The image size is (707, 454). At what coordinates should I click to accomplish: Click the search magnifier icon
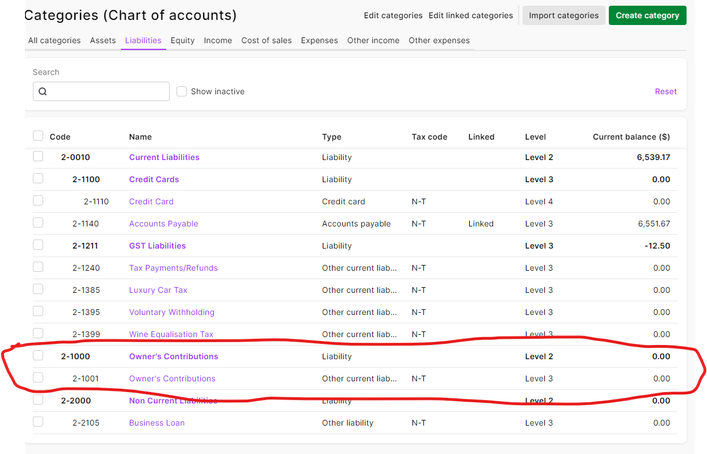(43, 92)
